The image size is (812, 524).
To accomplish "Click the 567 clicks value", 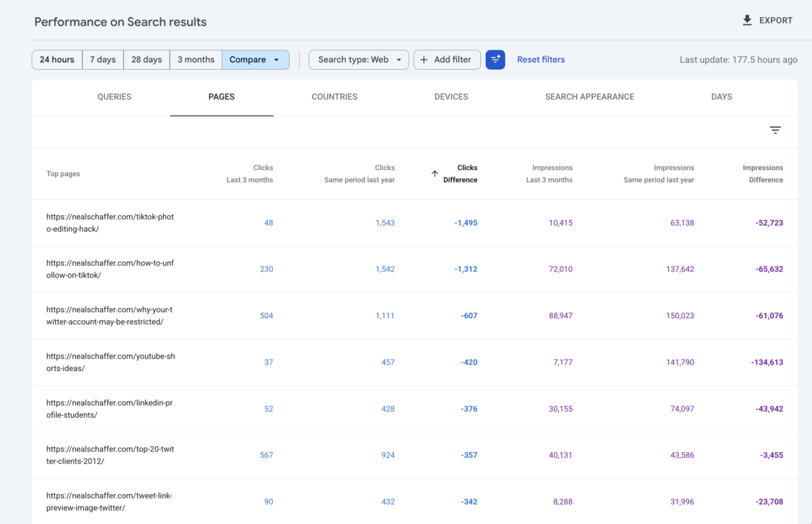I will click(267, 455).
